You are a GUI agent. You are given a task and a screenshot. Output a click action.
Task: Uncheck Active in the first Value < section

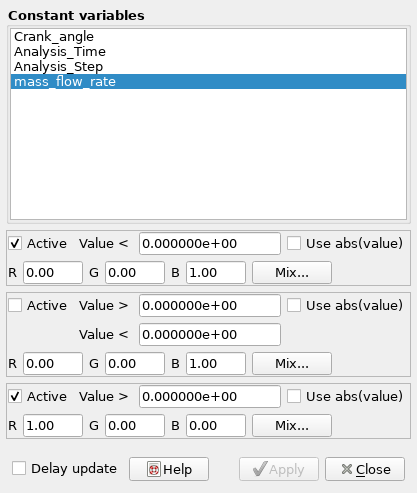(15, 243)
